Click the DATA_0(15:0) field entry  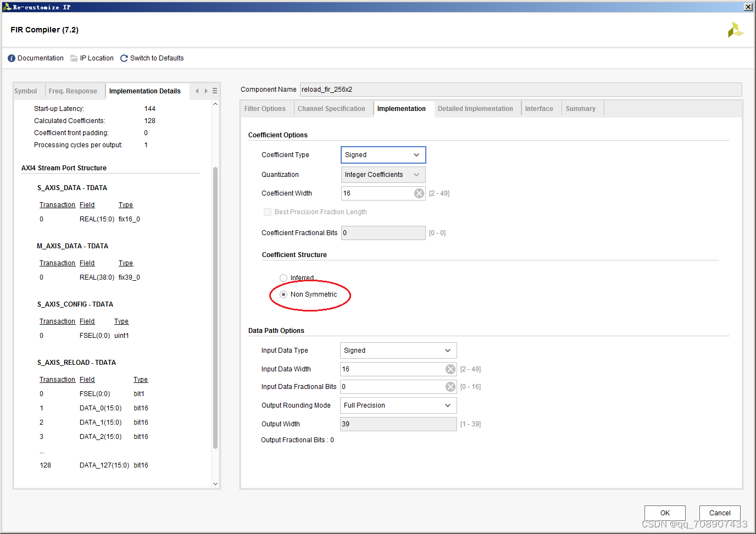coord(101,408)
